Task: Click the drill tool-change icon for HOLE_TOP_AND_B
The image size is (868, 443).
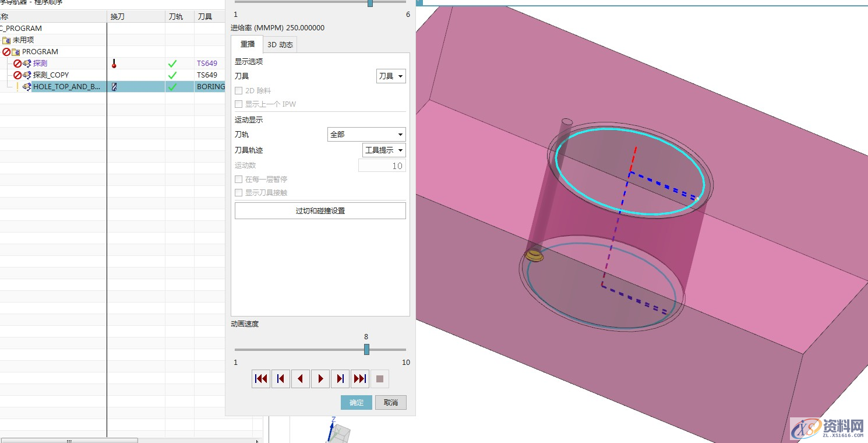Action: coord(114,87)
